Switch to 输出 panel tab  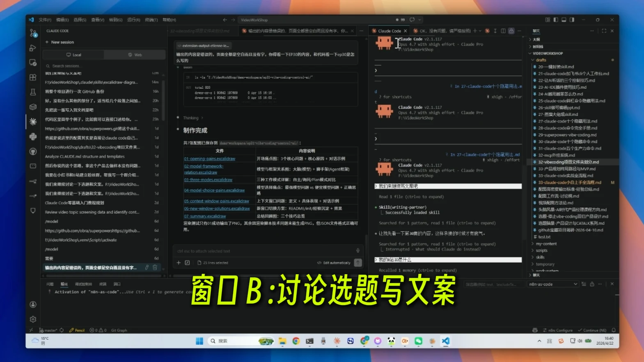point(64,284)
